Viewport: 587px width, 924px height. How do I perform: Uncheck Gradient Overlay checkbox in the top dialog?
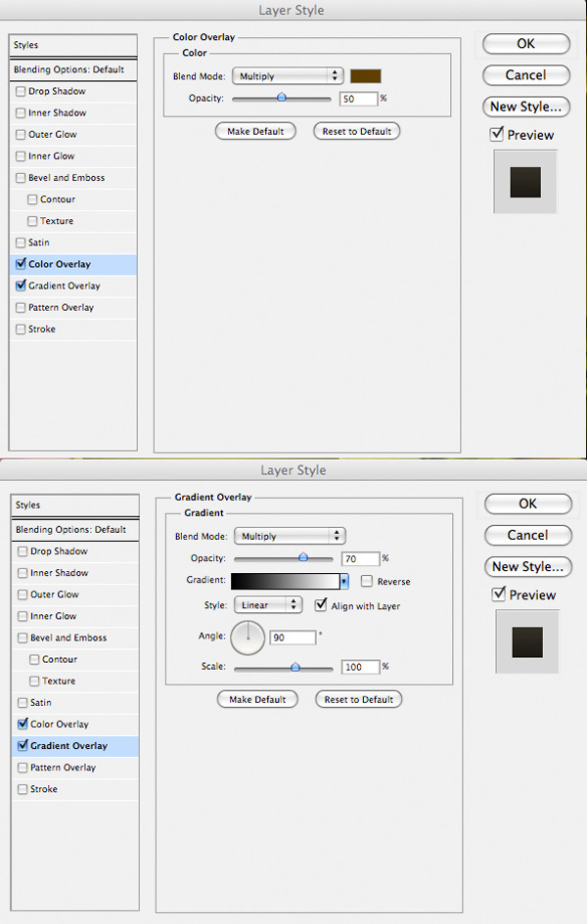tap(21, 286)
